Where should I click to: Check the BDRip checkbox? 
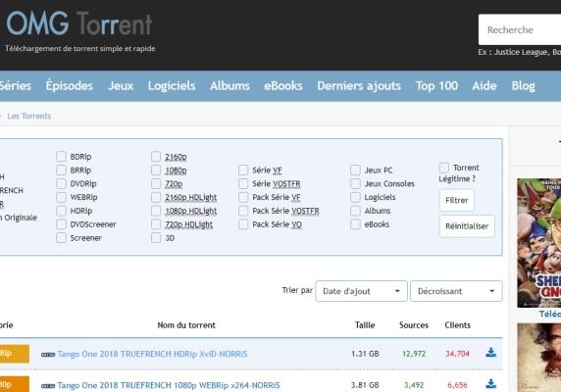(61, 156)
